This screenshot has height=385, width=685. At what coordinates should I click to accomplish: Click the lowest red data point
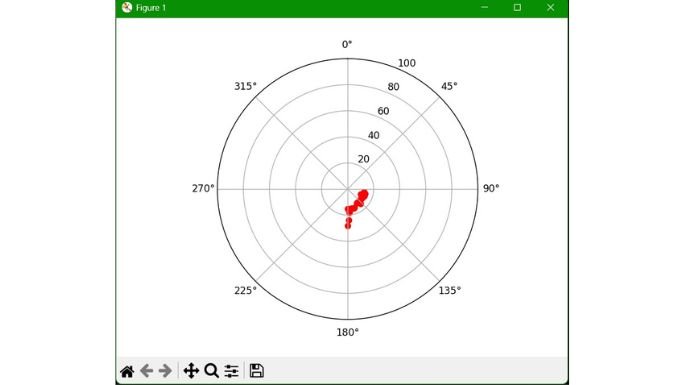pos(348,226)
